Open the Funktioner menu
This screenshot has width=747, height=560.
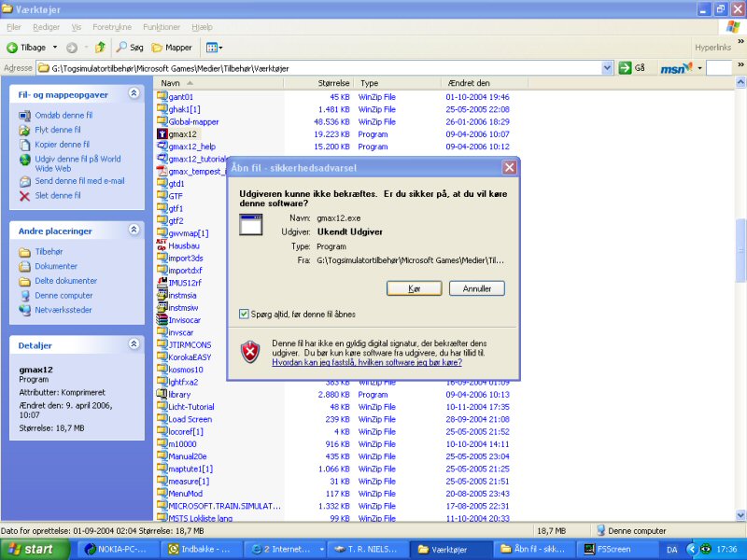162,27
